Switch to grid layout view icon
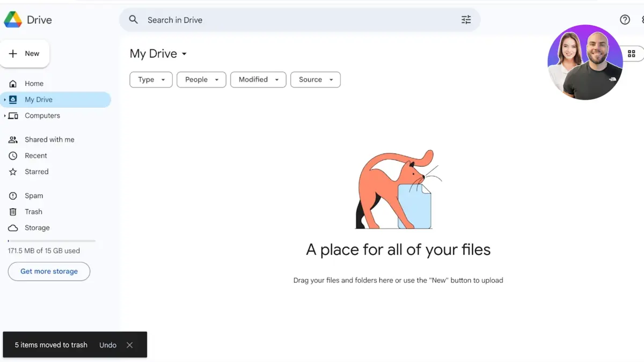The width and height of the screenshot is (644, 362). coord(631,54)
